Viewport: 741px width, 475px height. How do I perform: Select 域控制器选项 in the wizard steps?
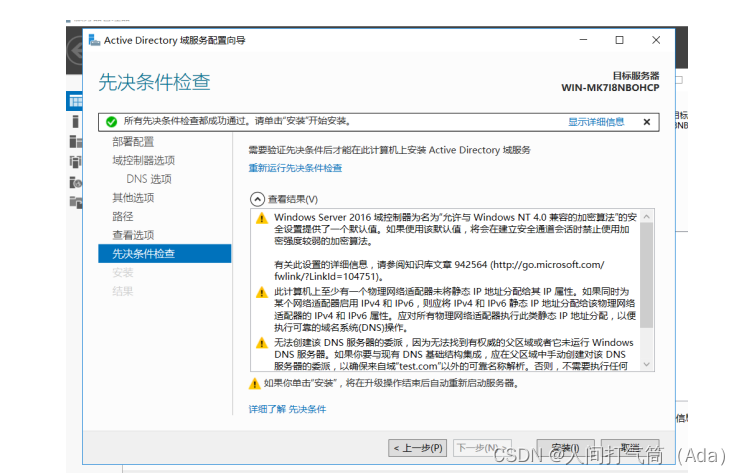click(143, 160)
